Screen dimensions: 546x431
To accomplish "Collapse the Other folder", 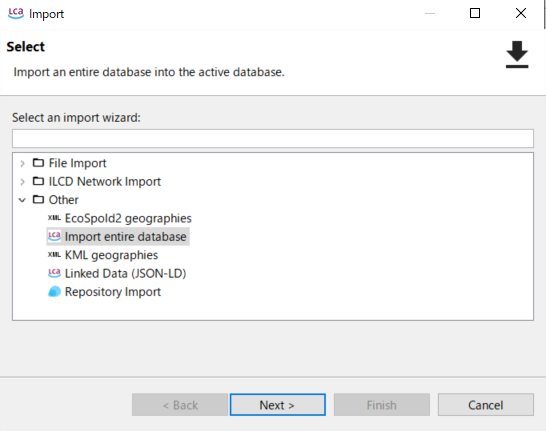I will point(22,200).
